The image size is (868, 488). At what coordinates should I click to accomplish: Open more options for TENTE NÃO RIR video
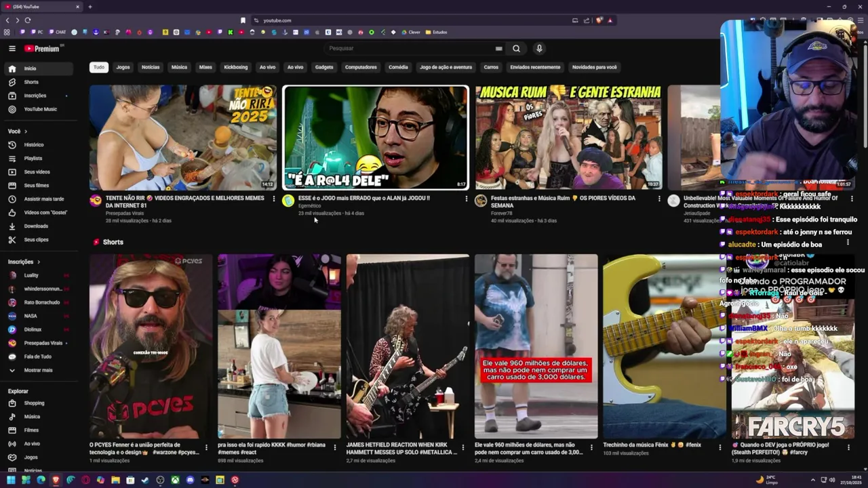click(274, 199)
